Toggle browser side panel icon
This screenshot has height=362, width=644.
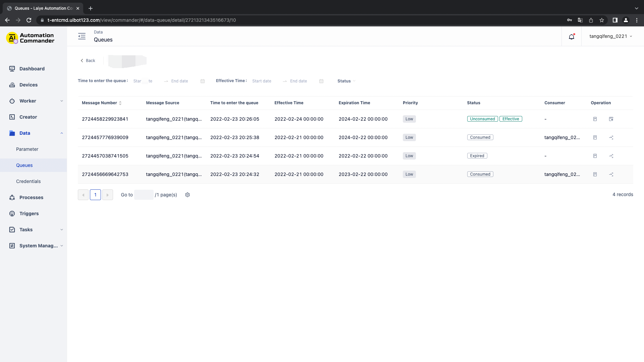[x=615, y=20]
